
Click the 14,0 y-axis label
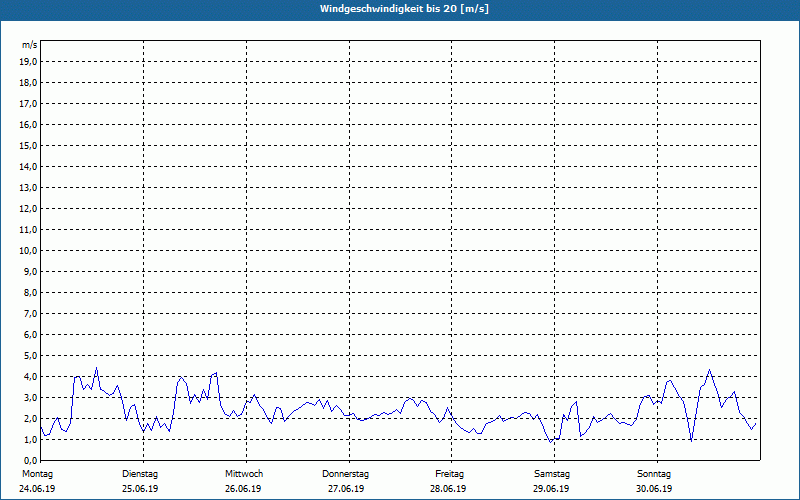tap(28, 166)
